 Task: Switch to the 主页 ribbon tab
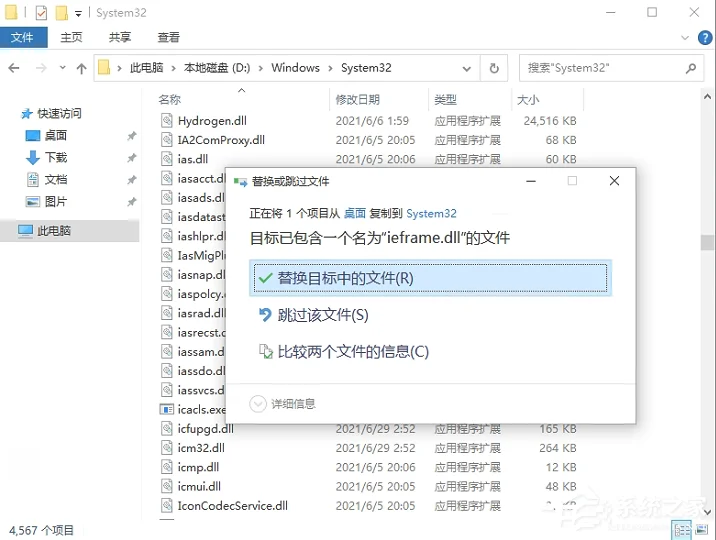pyautogui.click(x=72, y=37)
